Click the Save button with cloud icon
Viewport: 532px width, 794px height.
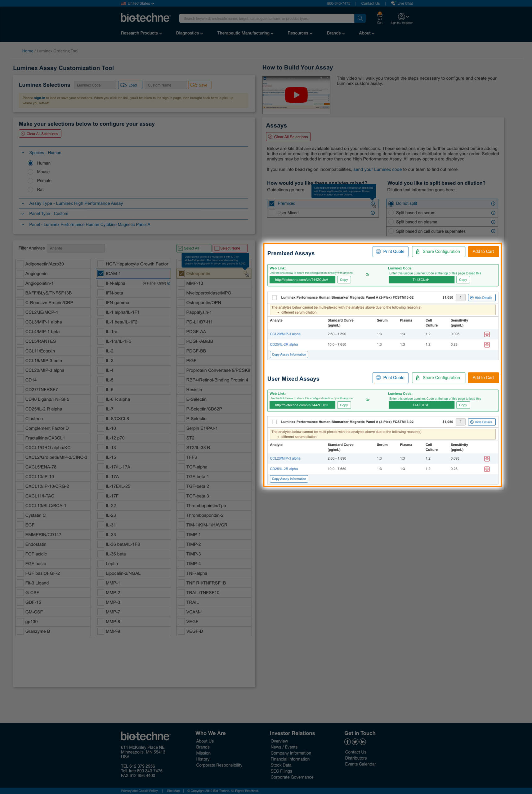click(199, 85)
